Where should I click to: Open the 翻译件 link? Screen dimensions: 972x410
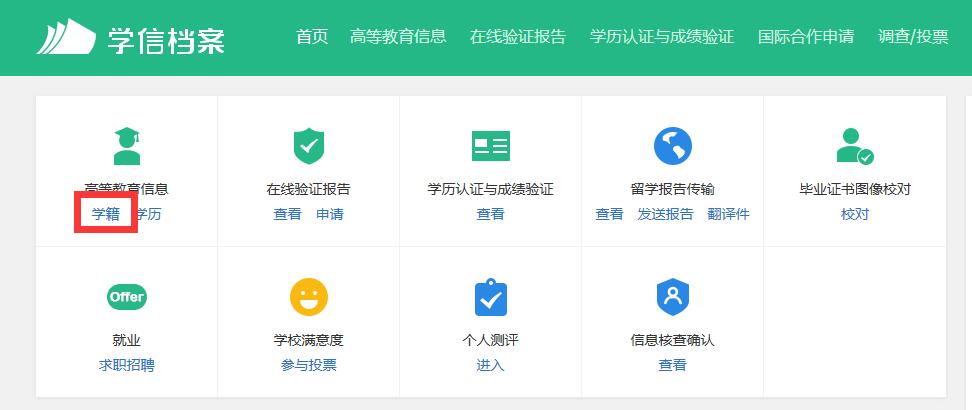728,214
